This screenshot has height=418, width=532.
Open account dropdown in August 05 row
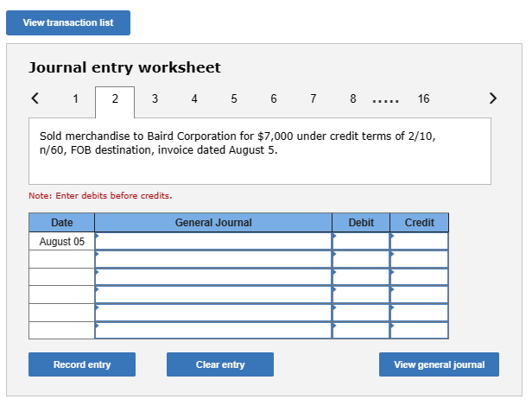coord(213,241)
